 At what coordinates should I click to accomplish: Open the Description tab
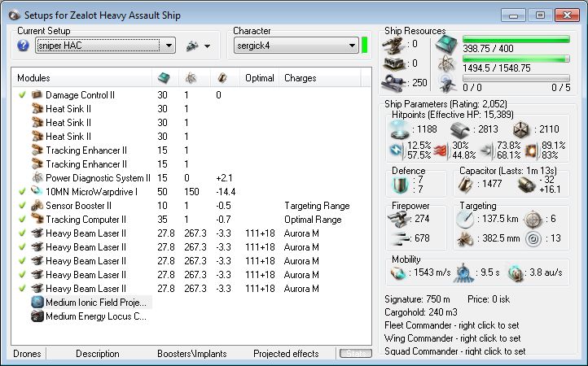pyautogui.click(x=98, y=354)
